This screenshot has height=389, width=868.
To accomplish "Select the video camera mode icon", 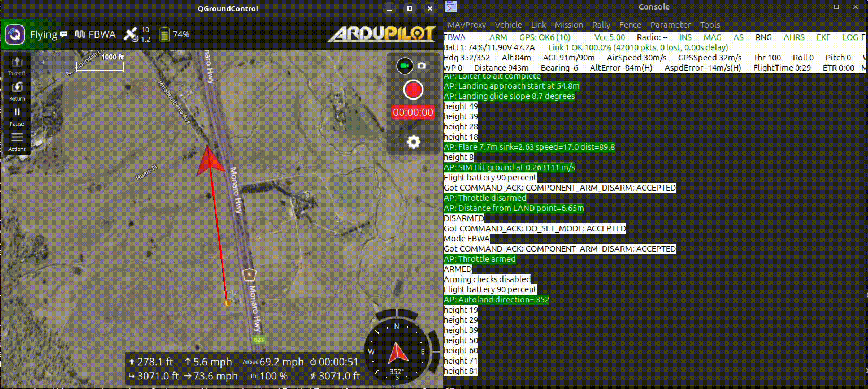I will pyautogui.click(x=403, y=65).
